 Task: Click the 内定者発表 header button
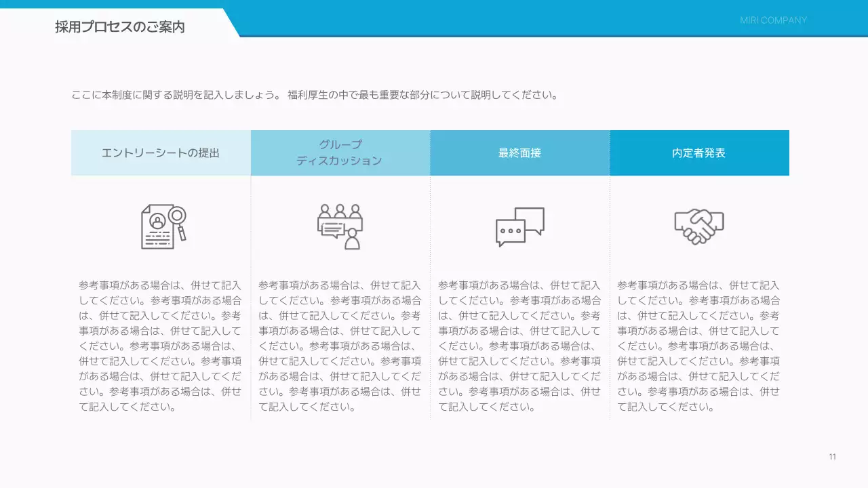(698, 152)
